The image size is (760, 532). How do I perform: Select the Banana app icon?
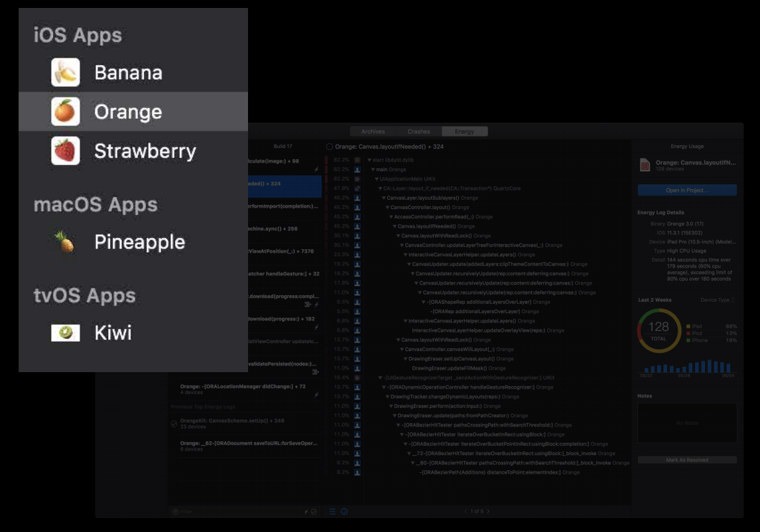click(x=66, y=72)
